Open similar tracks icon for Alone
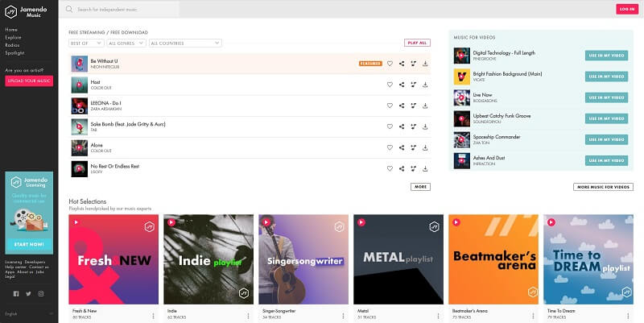Image resolution: width=644 pixels, height=323 pixels. pos(414,147)
